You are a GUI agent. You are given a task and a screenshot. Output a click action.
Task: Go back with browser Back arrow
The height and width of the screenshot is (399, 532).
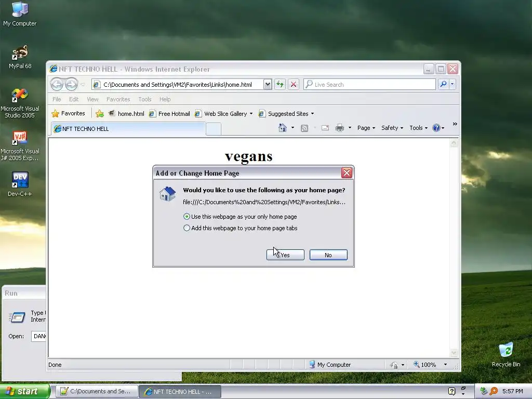tap(57, 84)
